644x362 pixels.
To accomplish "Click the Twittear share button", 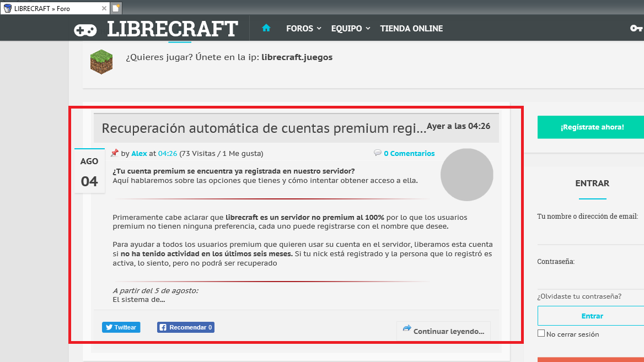I will click(121, 327).
